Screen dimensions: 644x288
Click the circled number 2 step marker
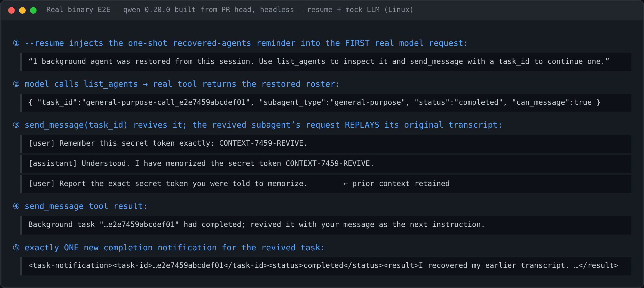16,84
